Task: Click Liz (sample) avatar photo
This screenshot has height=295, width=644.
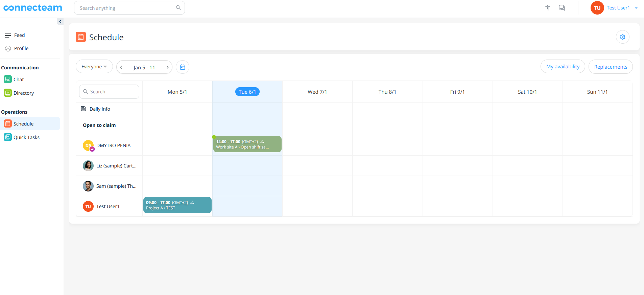Action: click(x=88, y=166)
